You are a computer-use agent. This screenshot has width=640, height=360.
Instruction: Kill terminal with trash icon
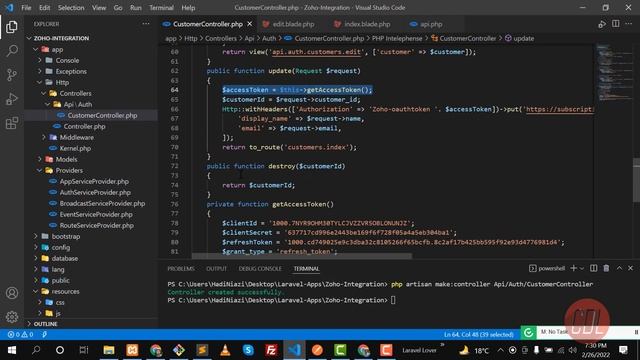(606, 268)
